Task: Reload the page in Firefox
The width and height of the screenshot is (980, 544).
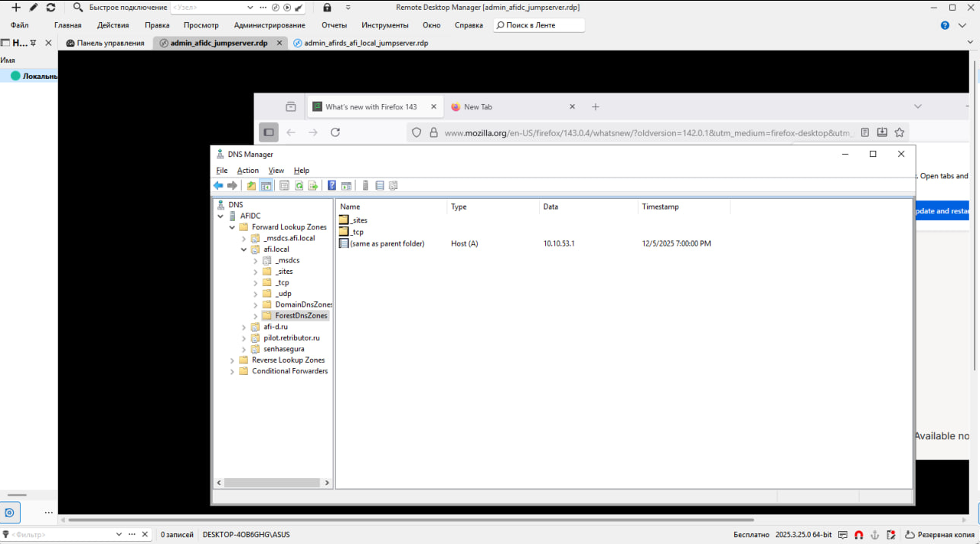Action: pos(335,132)
